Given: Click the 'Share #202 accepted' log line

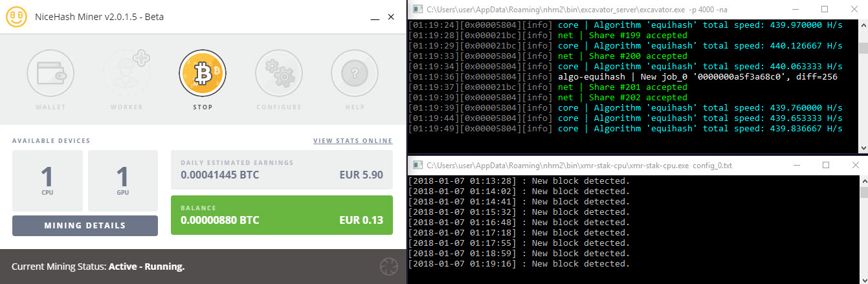Looking at the screenshot, I should 548,98.
